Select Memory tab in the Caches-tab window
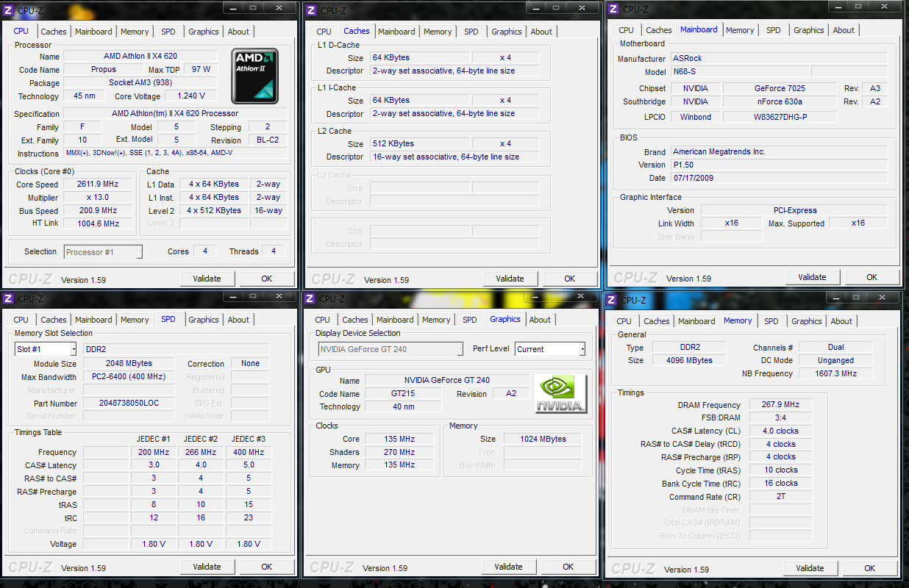 (438, 32)
